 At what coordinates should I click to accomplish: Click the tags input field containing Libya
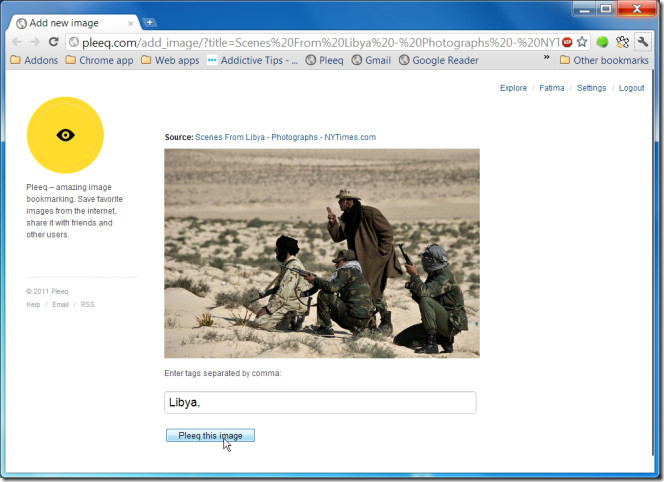point(320,402)
